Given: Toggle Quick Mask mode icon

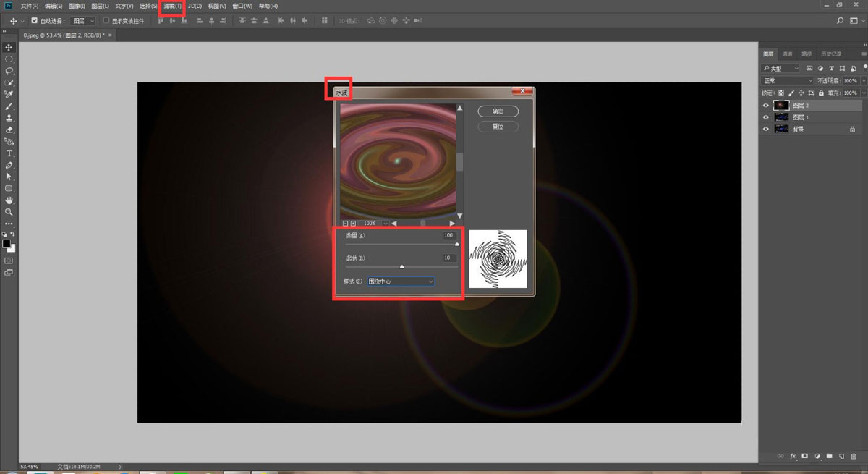Looking at the screenshot, I should pos(9,261).
